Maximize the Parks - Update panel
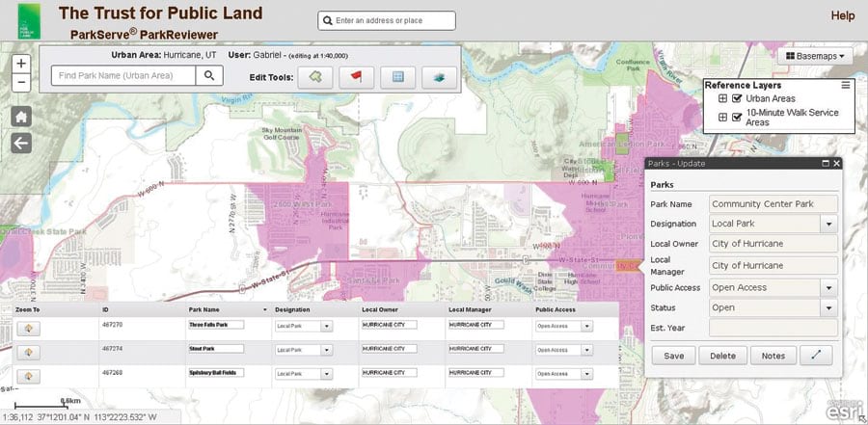 [826, 164]
